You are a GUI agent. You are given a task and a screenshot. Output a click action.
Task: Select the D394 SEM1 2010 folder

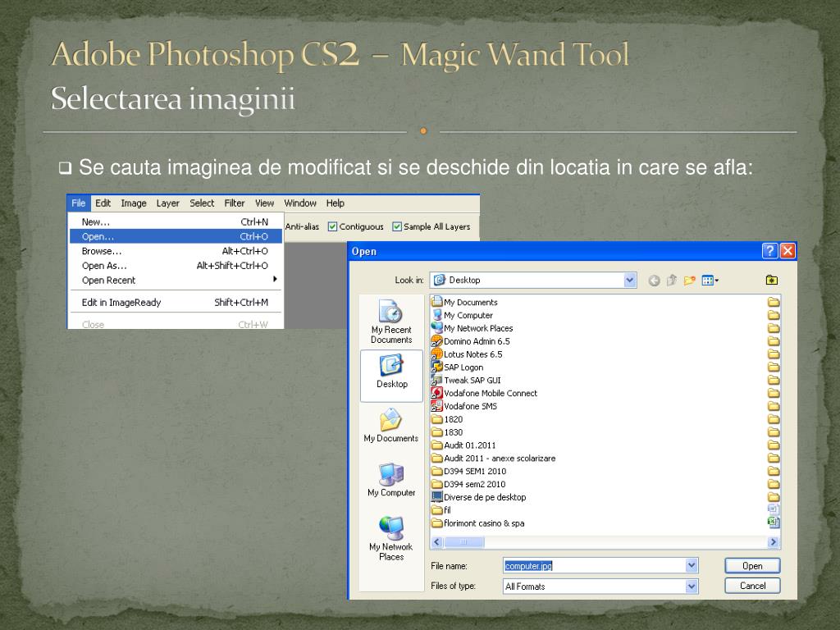point(469,471)
